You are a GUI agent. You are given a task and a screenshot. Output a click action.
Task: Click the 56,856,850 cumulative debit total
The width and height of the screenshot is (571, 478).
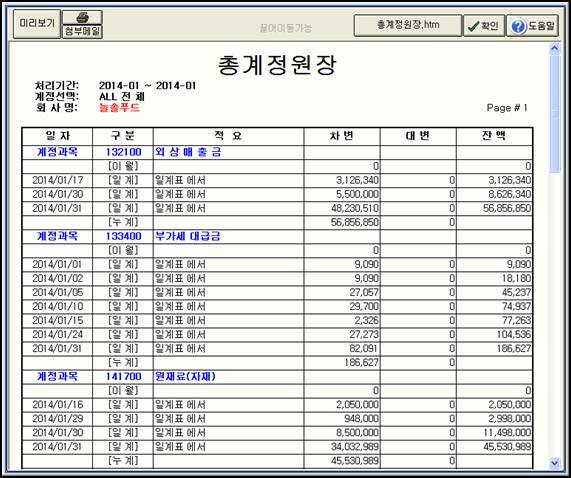click(355, 222)
